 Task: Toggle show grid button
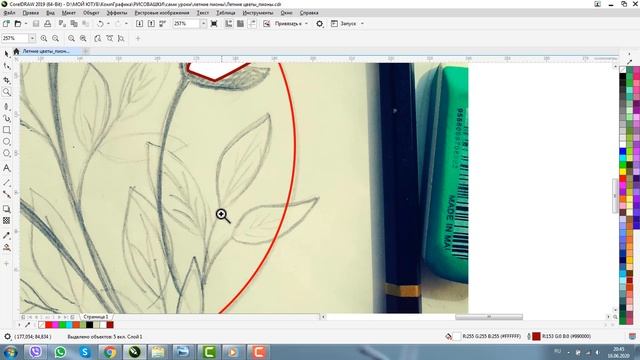coord(240,24)
